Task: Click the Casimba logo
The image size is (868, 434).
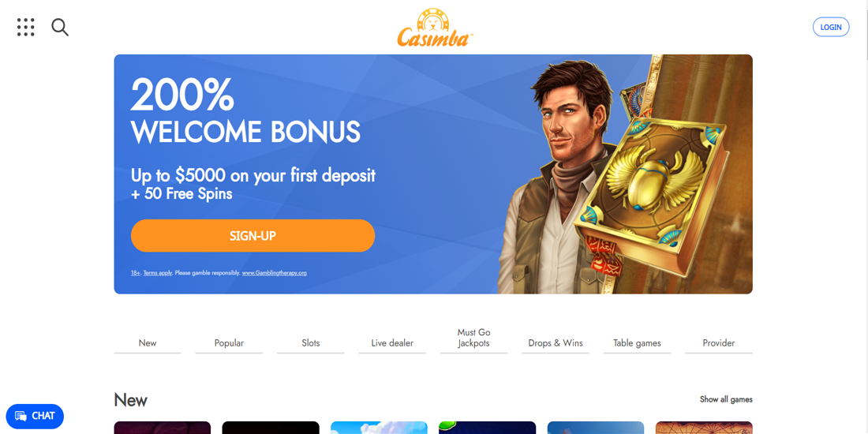Action: [x=435, y=28]
